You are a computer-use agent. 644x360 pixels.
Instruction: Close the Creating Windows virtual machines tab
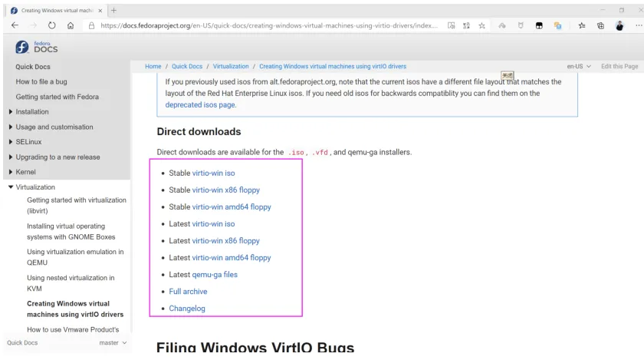point(100,11)
